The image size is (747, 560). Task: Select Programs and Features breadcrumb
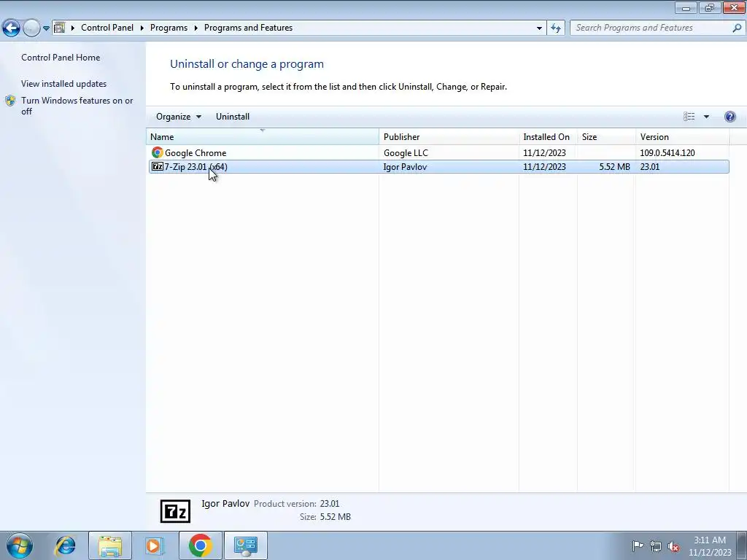click(248, 28)
